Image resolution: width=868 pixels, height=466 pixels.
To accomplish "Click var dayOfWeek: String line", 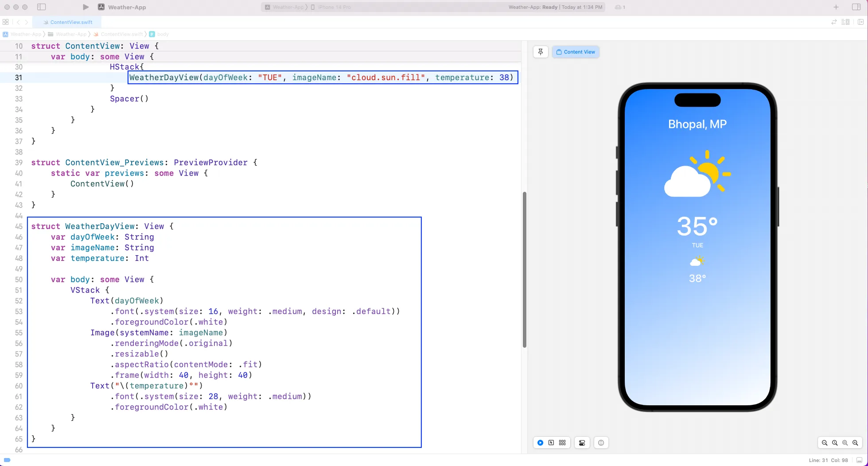I will click(x=102, y=237).
